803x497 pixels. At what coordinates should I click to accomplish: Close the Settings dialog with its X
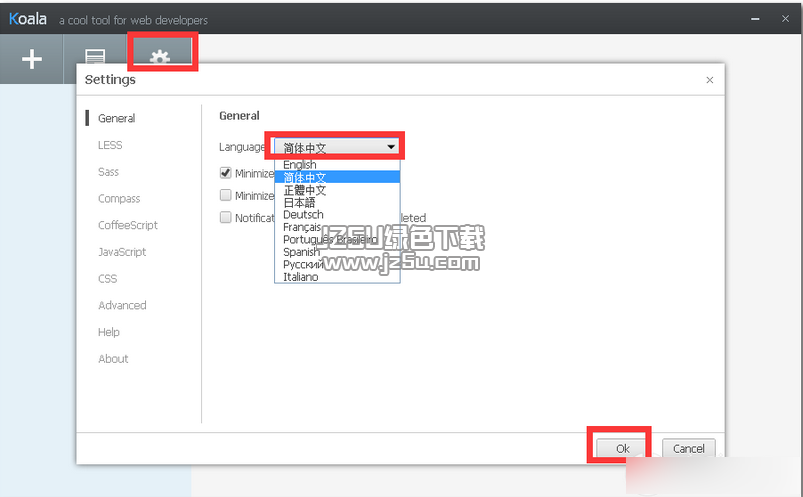710,80
